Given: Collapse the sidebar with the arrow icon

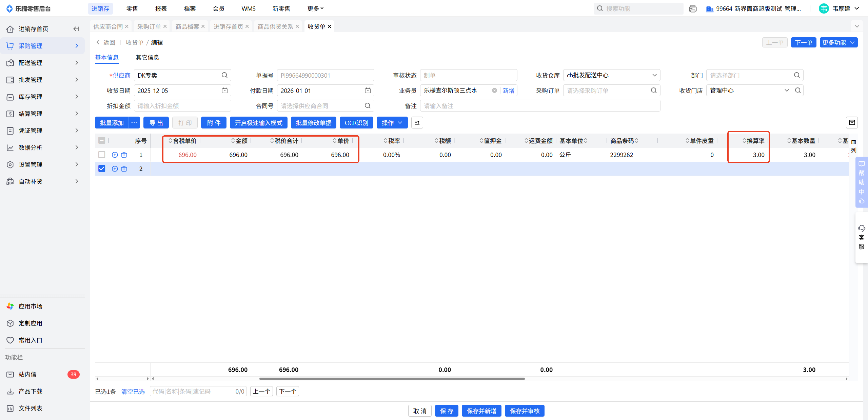Looking at the screenshot, I should click(x=76, y=29).
